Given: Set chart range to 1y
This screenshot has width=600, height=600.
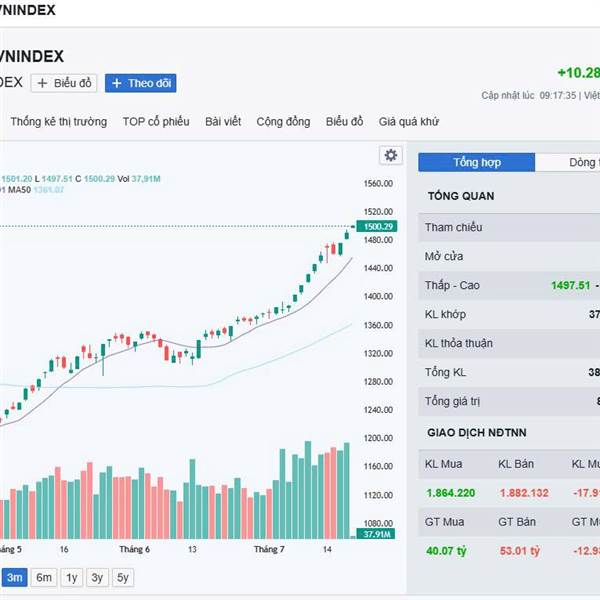Looking at the screenshot, I should pyautogui.click(x=71, y=577).
